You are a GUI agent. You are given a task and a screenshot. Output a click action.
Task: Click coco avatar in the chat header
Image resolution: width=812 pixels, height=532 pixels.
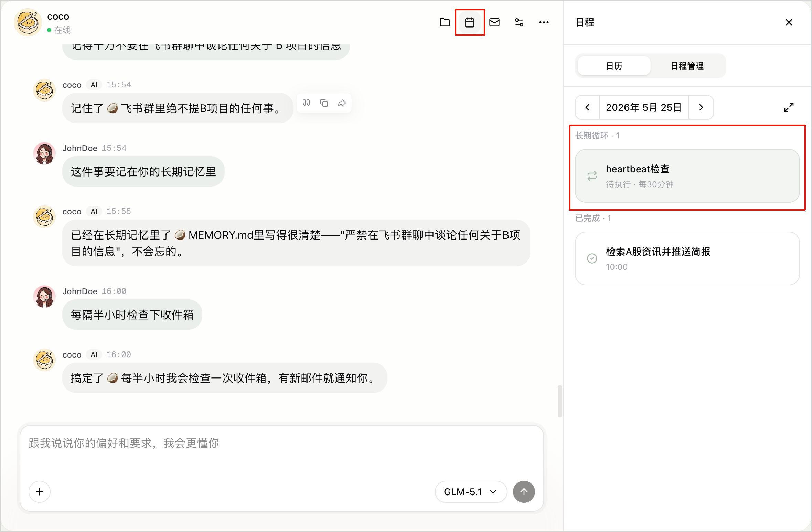coord(28,22)
